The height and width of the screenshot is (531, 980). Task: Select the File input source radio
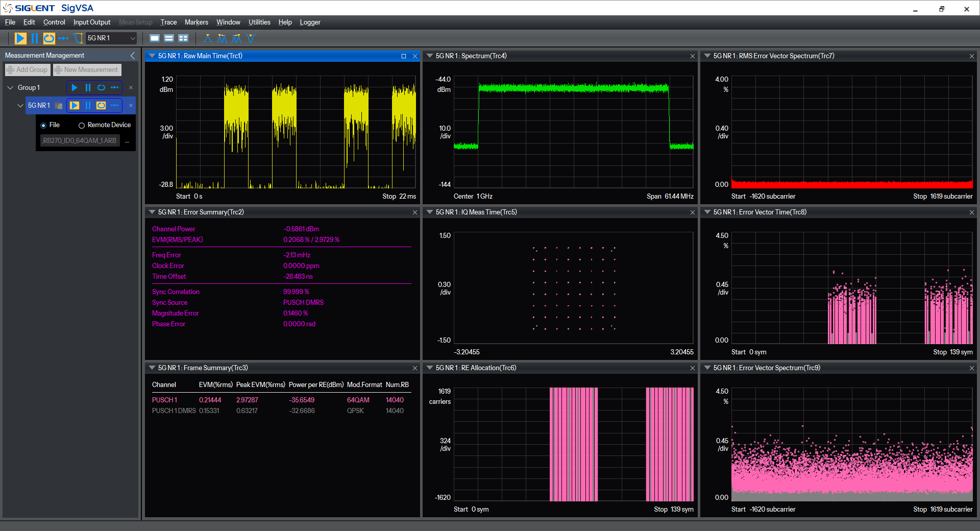pos(43,125)
